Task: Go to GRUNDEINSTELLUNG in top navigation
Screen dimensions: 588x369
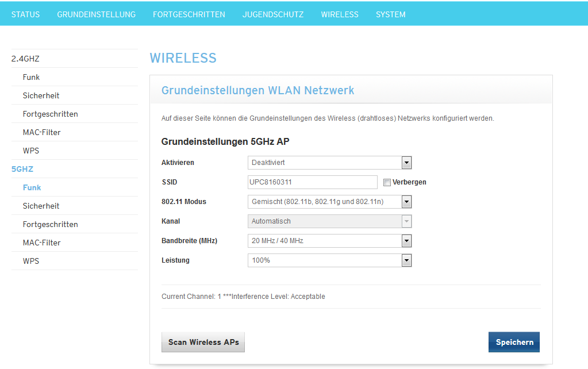Action: pos(96,14)
